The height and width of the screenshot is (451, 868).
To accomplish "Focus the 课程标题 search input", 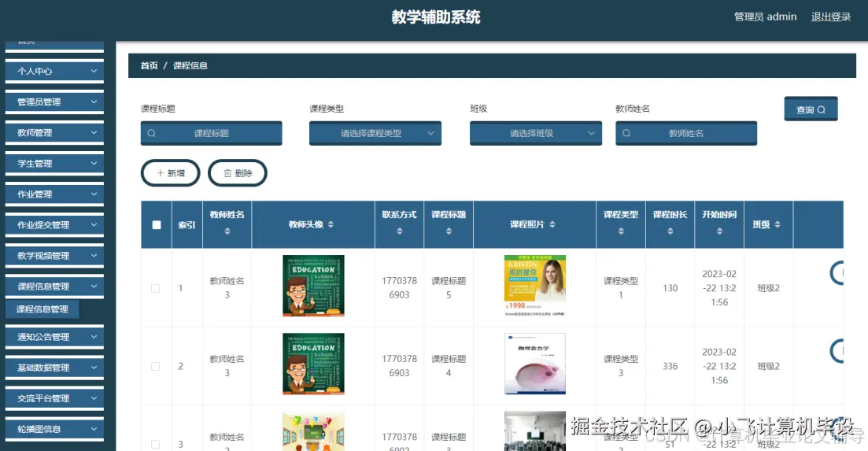I will [x=211, y=133].
